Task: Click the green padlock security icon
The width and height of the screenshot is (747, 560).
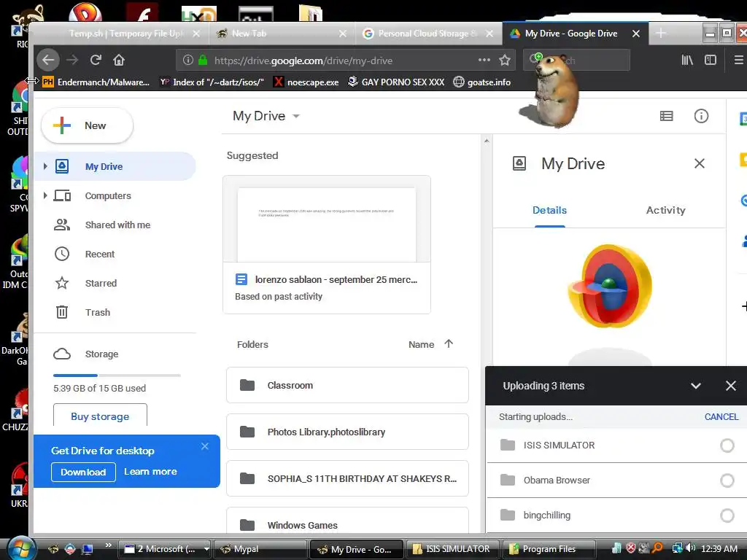Action: (203, 60)
